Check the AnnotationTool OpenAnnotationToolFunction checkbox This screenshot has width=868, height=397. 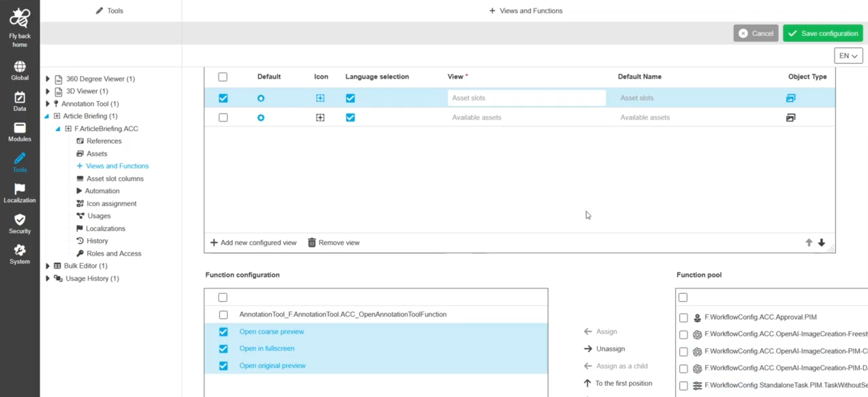tap(223, 314)
